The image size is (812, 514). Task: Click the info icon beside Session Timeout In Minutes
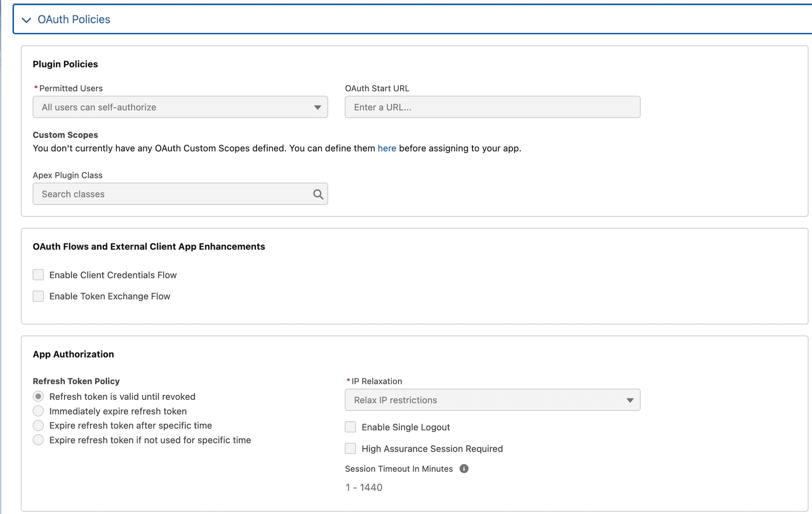464,469
